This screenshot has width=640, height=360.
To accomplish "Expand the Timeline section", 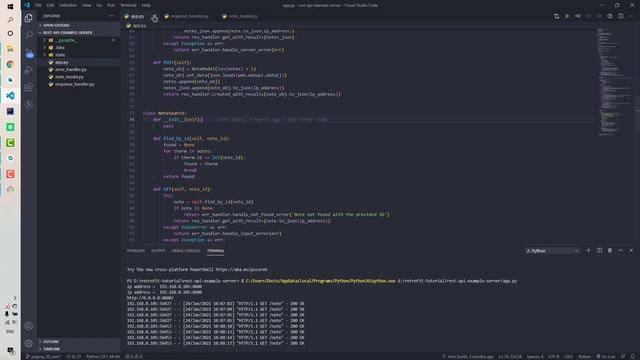I will 78,349.
